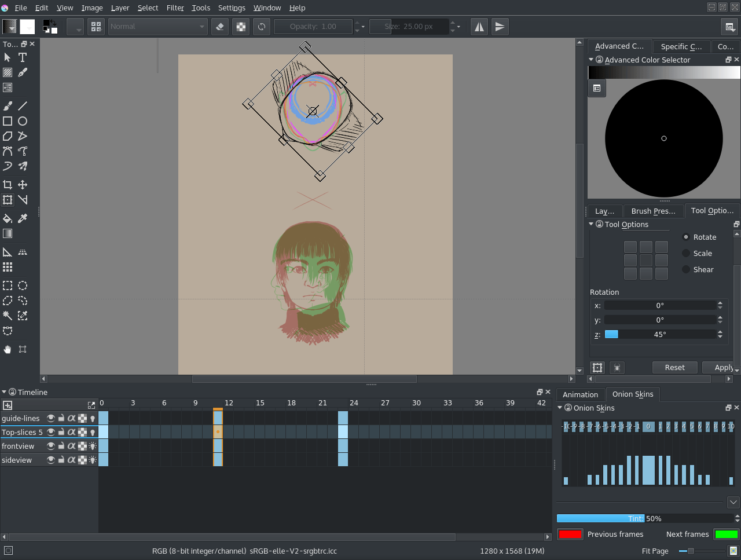Image resolution: width=741 pixels, height=560 pixels.
Task: Pick a color with the Color Sampler tool
Action: click(22, 218)
